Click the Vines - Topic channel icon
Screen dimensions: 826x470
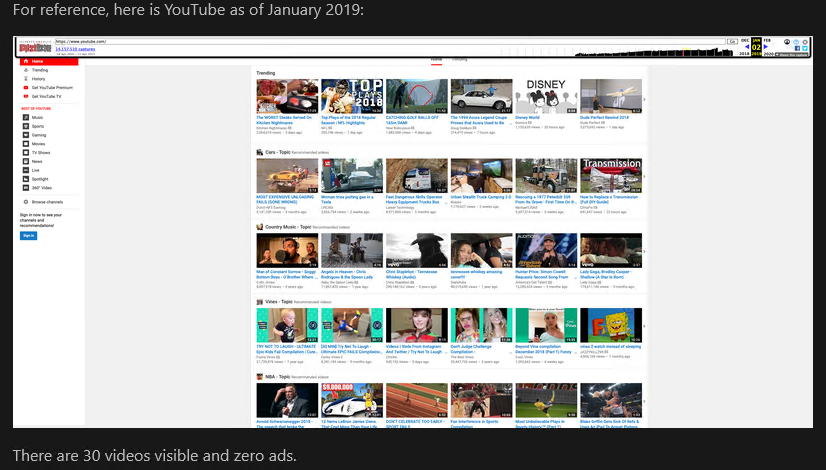coord(260,302)
